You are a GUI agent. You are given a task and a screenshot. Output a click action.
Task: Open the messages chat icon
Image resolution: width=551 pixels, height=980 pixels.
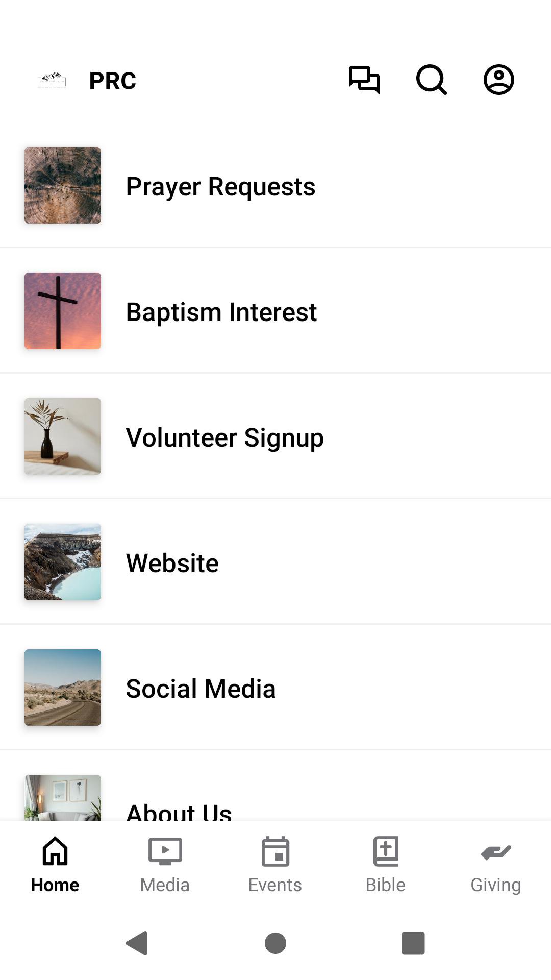(x=364, y=80)
